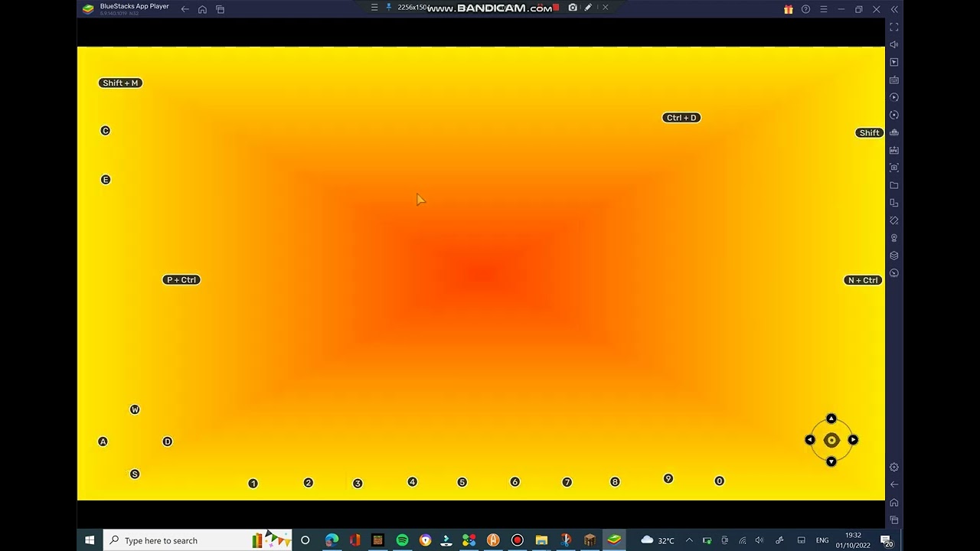
Task: Tap the hotbar key overlay labeled 6
Action: coord(514,482)
